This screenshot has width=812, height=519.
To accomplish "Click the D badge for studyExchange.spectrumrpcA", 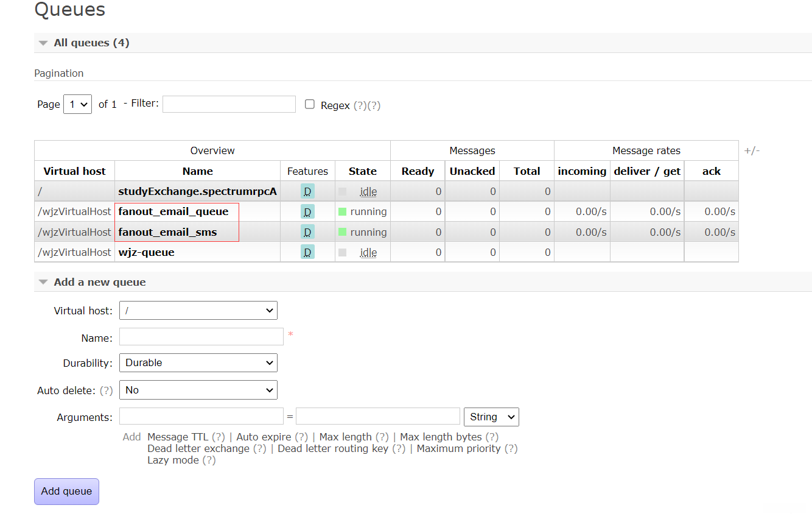I will pyautogui.click(x=307, y=191).
